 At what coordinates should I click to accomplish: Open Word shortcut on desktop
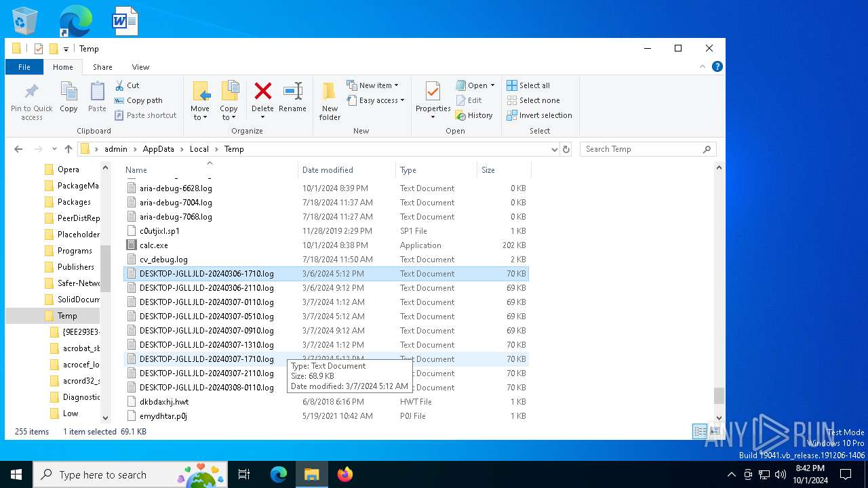coord(125,21)
